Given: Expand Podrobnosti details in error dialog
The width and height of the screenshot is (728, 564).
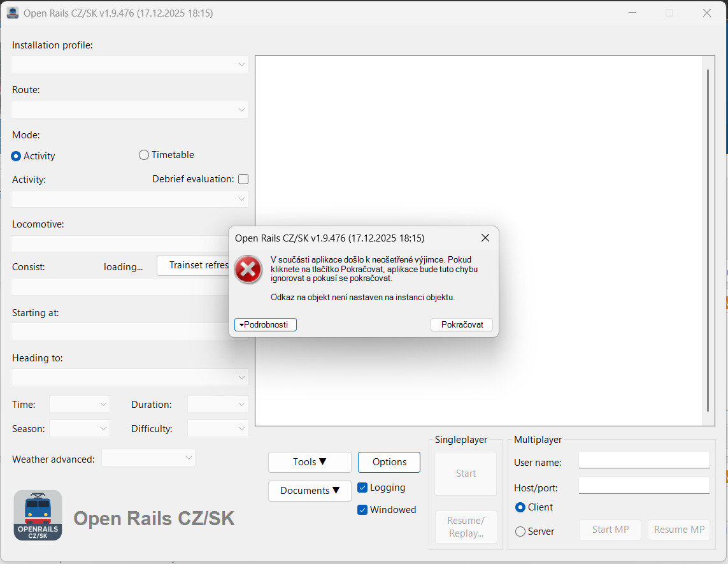Looking at the screenshot, I should [x=266, y=325].
